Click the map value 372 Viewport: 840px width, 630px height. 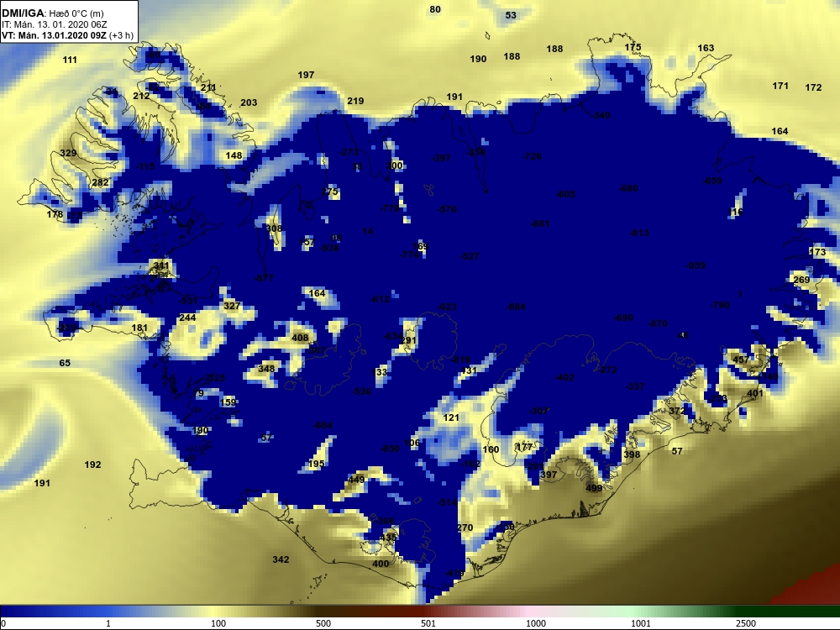[676, 411]
